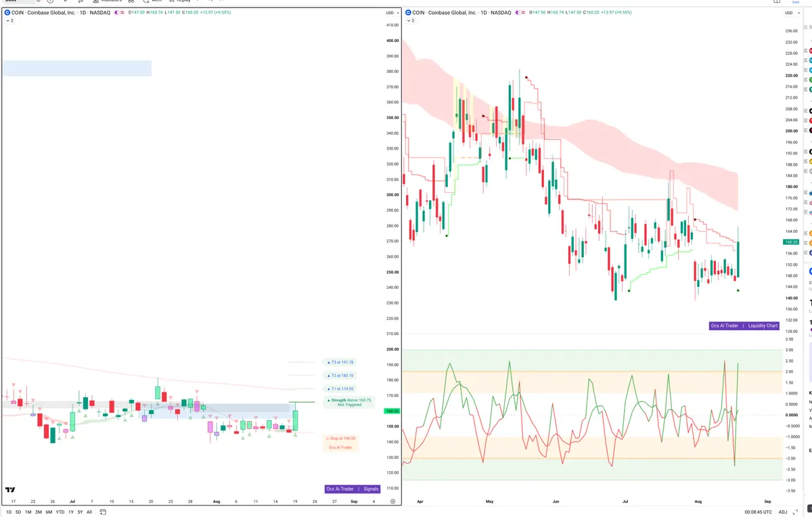Open the USD currency dropdown on right chart
The height and width of the screenshot is (517, 812).
click(x=791, y=13)
